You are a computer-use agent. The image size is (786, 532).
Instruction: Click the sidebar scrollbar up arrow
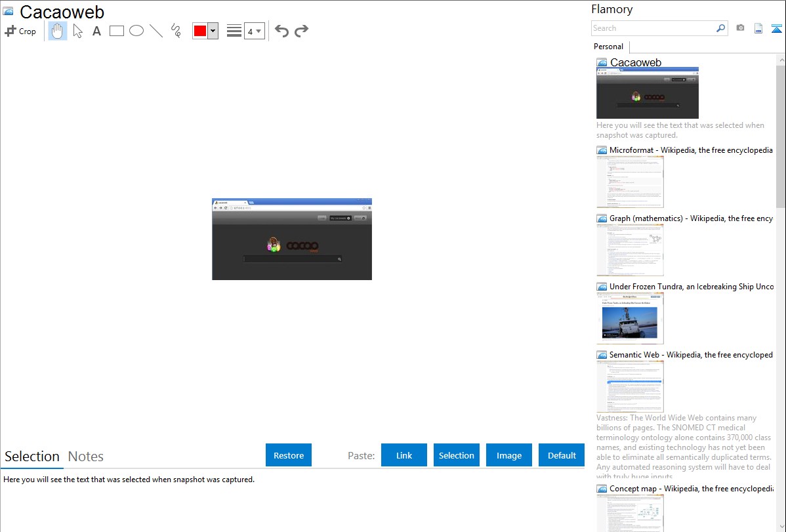781,60
